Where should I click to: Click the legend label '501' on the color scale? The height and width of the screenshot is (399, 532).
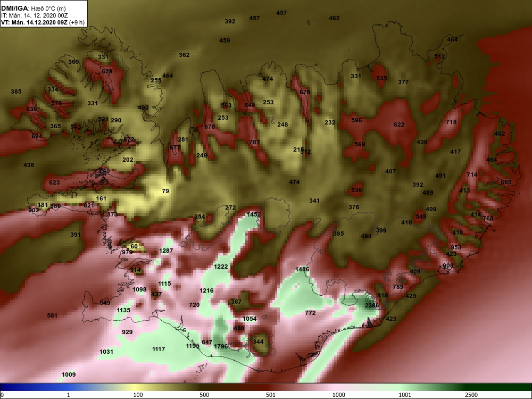(270, 395)
